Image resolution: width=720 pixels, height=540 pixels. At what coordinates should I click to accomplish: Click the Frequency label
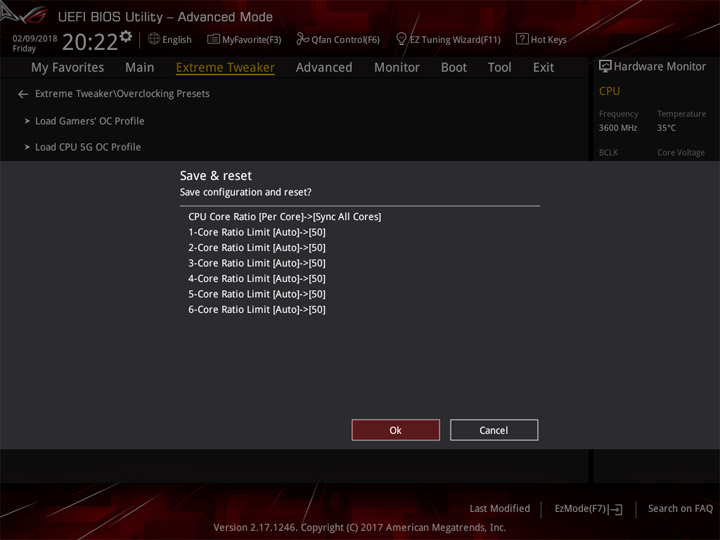pos(619,113)
